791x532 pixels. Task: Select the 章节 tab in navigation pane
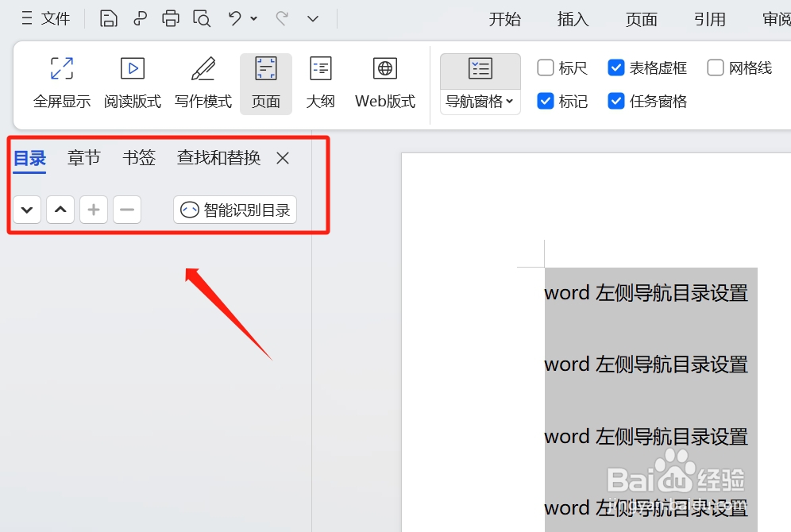click(x=84, y=158)
